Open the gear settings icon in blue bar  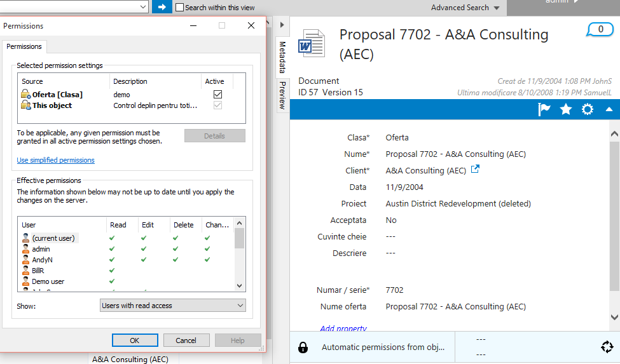click(588, 109)
